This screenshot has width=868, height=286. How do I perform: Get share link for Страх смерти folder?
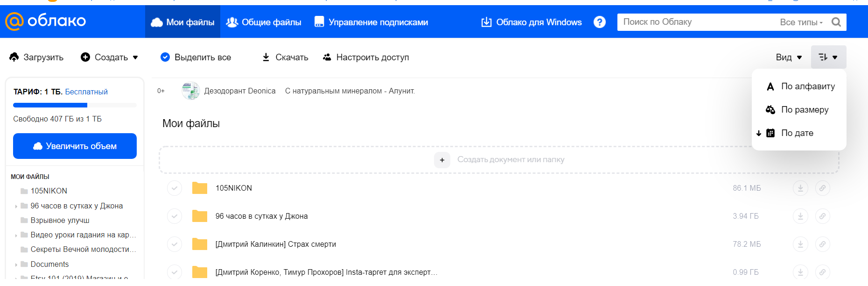point(823,244)
